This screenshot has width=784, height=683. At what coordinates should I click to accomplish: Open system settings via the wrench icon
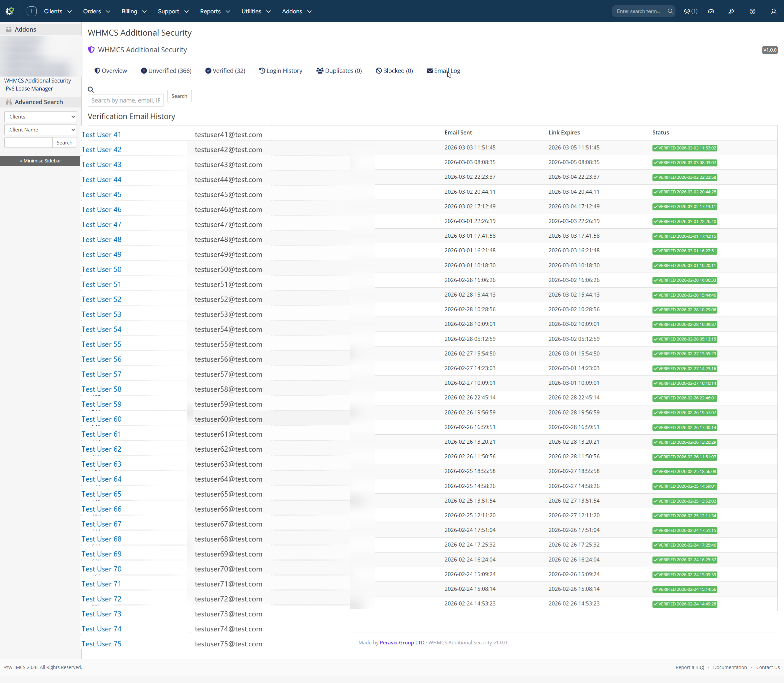[x=732, y=11]
